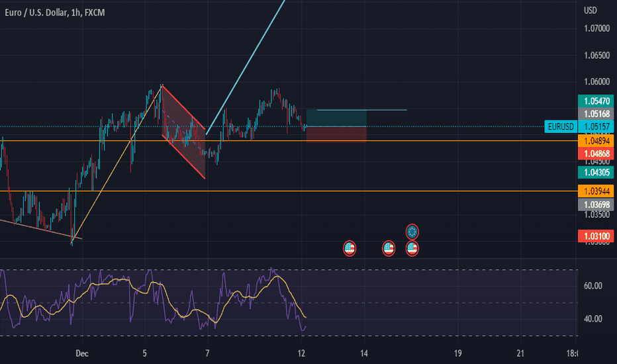Click the 7 date label on time axis
Screen dimensions: 617x364
pos(207,353)
